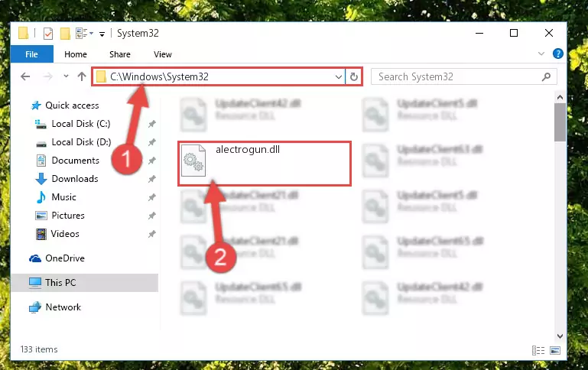Go back with the Back arrow
Image resolution: width=588 pixels, height=370 pixels.
[x=25, y=76]
